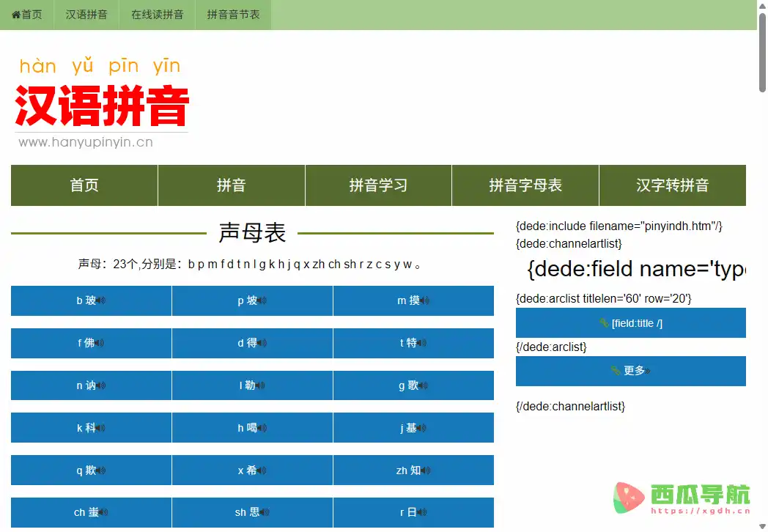Viewport: 768px width, 532px height.
Task: Click the {dede:channelartlist} text
Action: coord(569,243)
